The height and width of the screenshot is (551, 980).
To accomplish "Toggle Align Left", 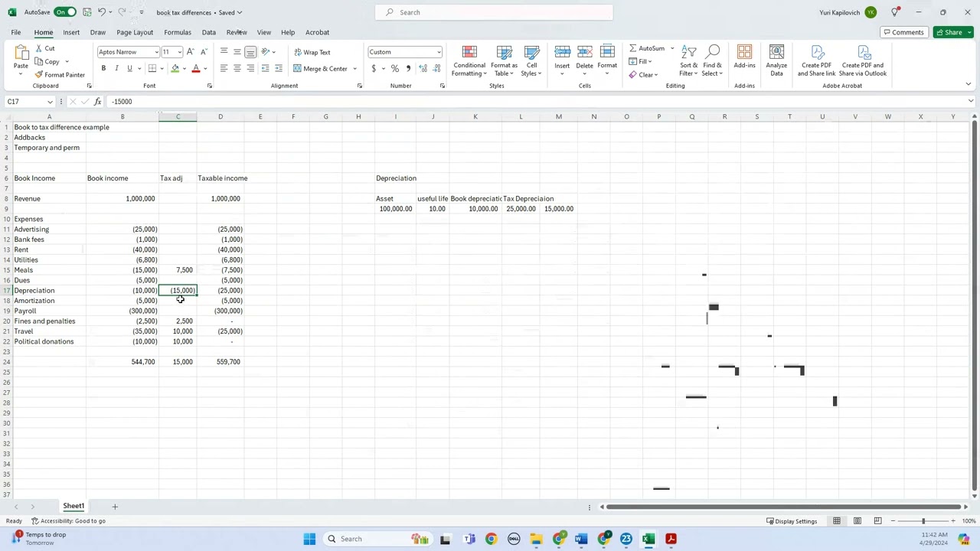I will pos(224,69).
